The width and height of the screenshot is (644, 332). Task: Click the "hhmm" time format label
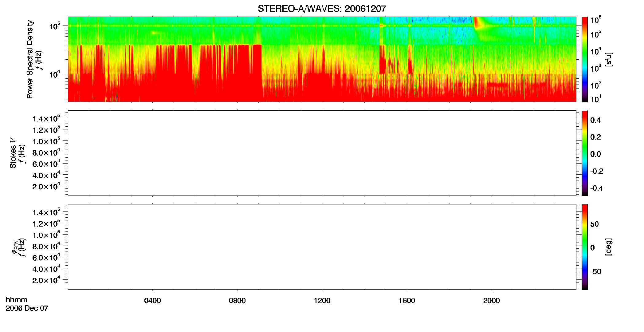[x=17, y=300]
